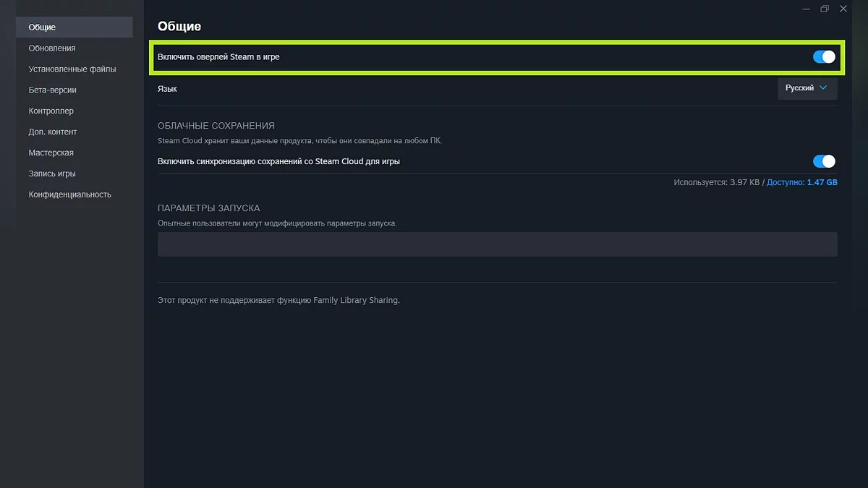Switch to the Мастерская tab
868x488 pixels.
point(51,153)
